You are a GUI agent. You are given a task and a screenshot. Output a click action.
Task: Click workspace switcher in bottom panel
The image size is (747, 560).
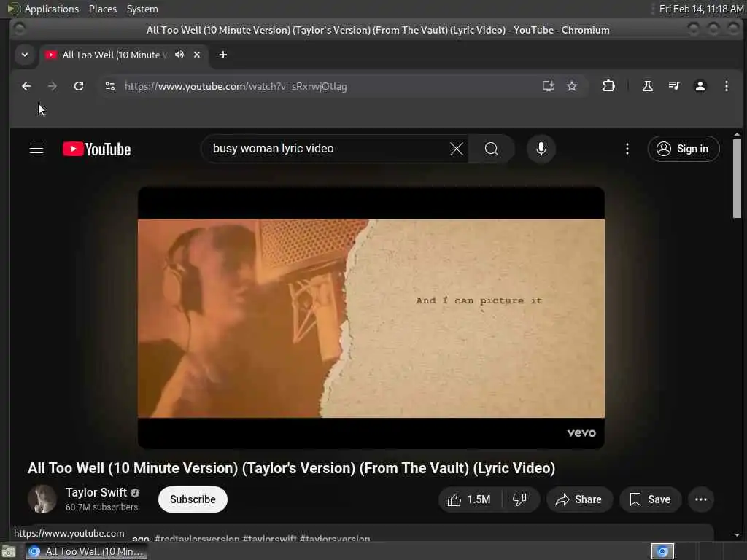click(x=662, y=551)
